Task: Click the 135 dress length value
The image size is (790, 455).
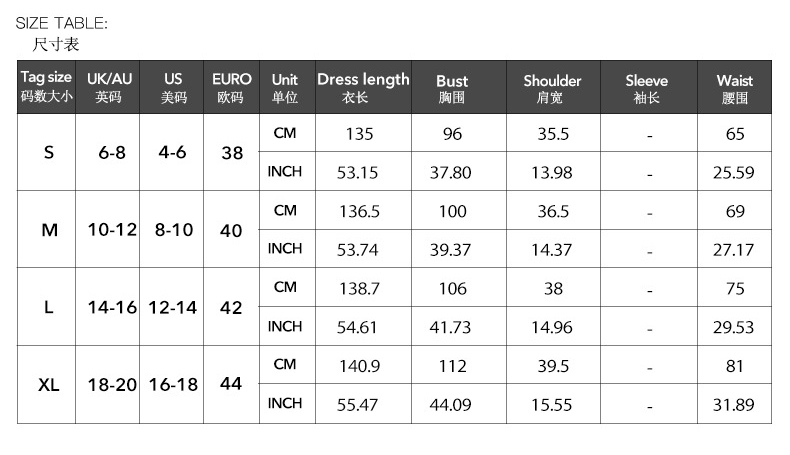Action: [359, 134]
